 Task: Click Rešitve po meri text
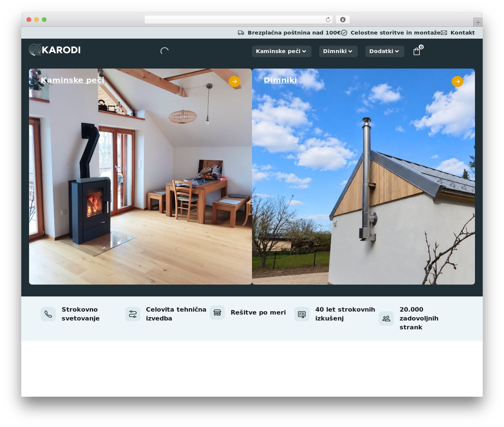(x=258, y=312)
